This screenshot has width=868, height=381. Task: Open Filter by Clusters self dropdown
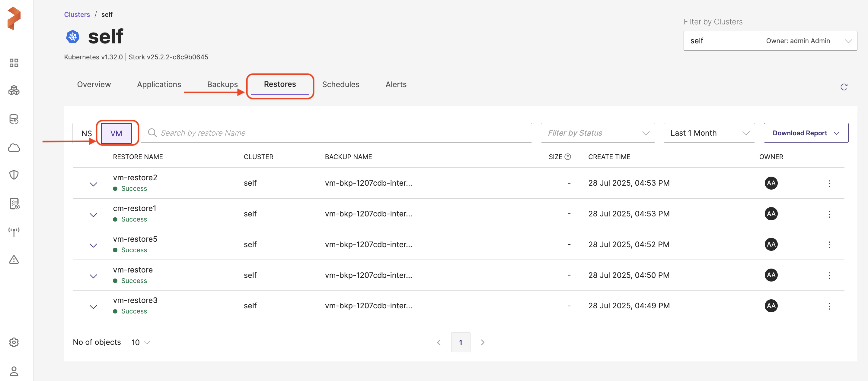770,41
